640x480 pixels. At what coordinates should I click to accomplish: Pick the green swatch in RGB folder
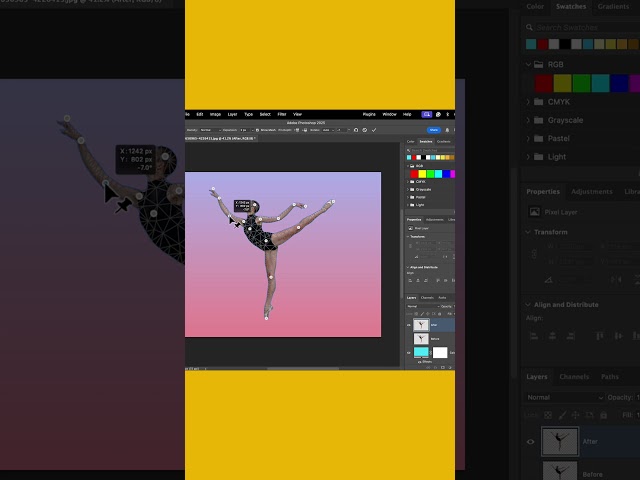point(430,174)
